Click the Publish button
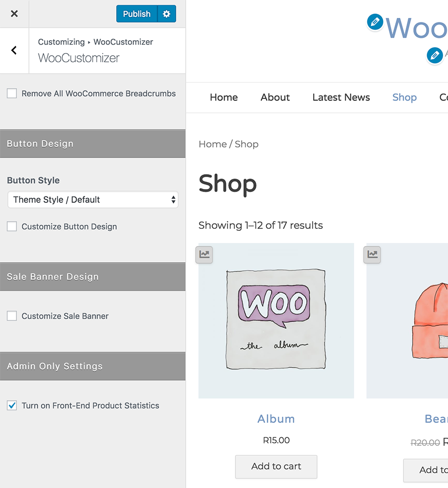The image size is (448, 488). coord(137,14)
